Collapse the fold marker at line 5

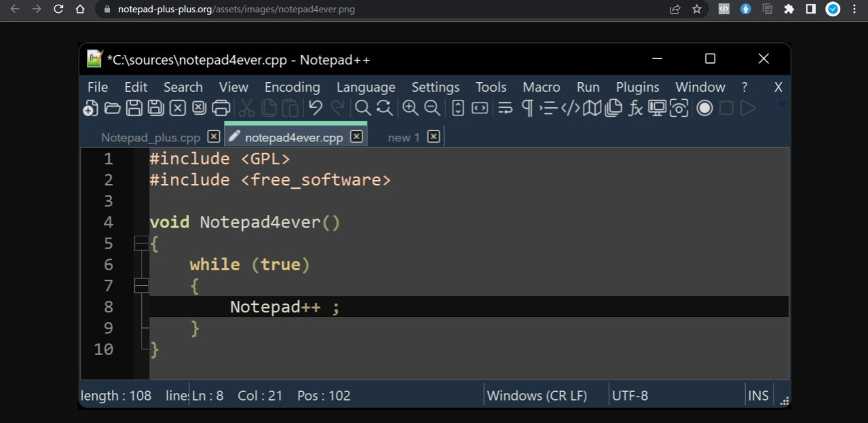click(141, 243)
